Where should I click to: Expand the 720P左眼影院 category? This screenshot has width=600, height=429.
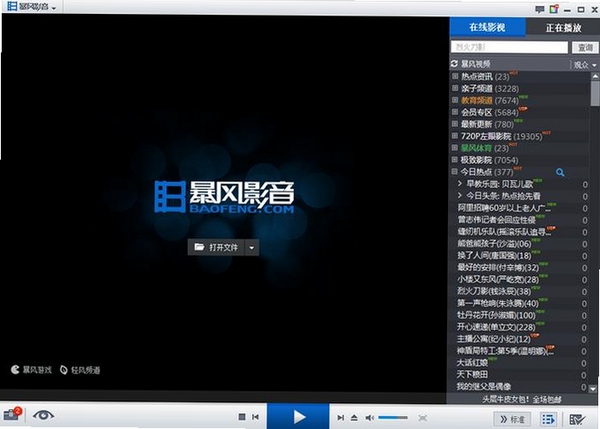click(x=455, y=135)
